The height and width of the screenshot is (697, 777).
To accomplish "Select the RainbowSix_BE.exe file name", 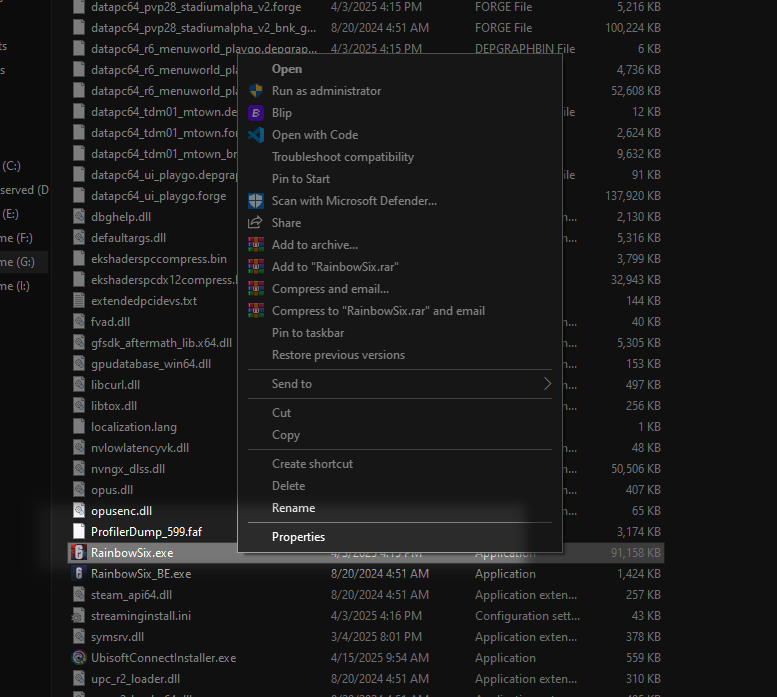I will pyautogui.click(x=141, y=574).
